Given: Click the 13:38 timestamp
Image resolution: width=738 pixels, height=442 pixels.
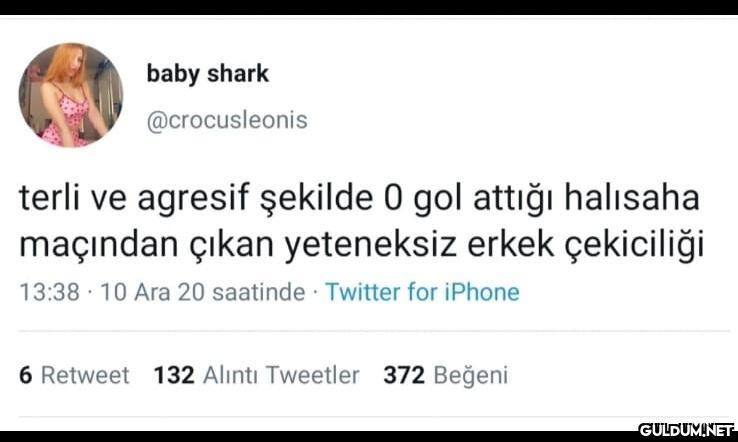Looking at the screenshot, I should click(x=49, y=292).
